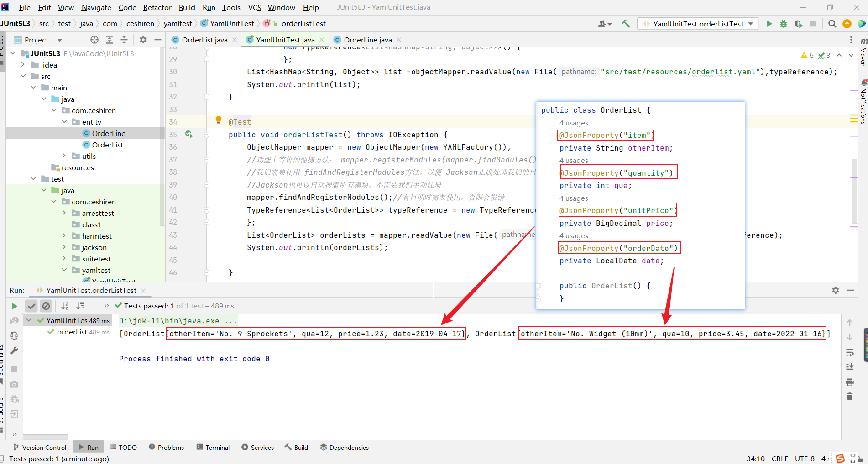
Task: Start debugging with the Debug bug icon
Action: pos(784,24)
